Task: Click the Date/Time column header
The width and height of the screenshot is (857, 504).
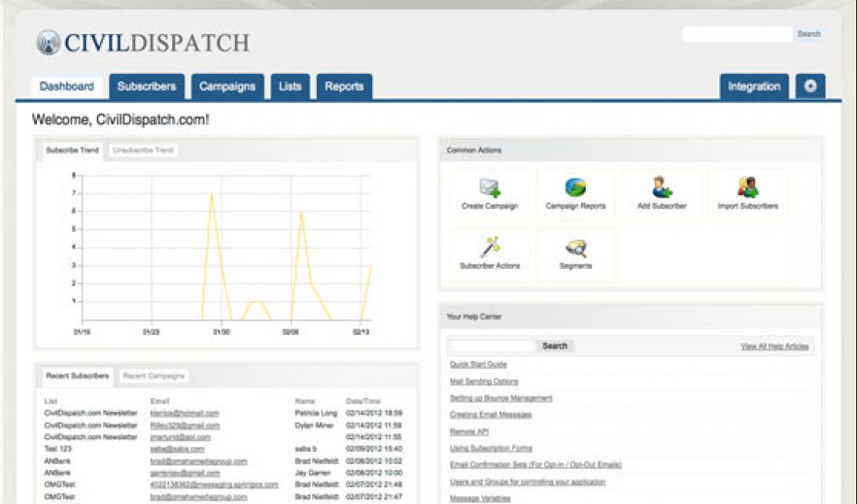Action: [x=363, y=401]
